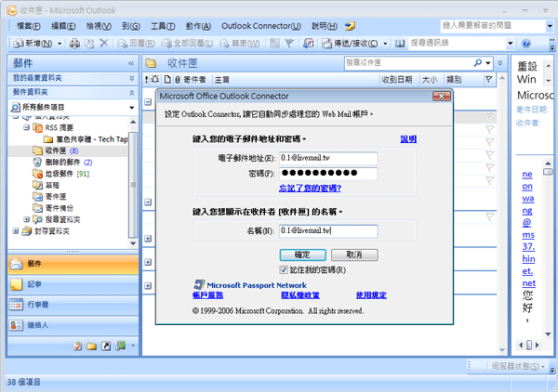The image size is (558, 392).
Task: Click the Shortcuts icon at bottom
Action: click(x=106, y=346)
